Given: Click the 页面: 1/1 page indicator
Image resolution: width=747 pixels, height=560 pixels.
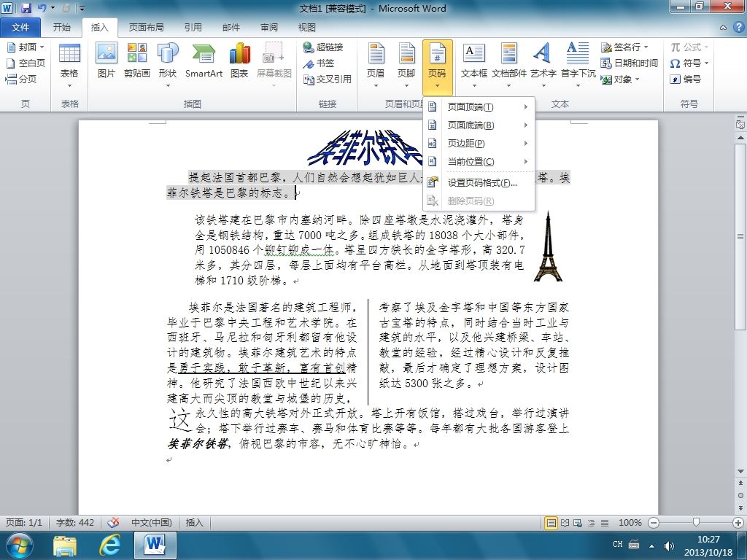Looking at the screenshot, I should click(24, 523).
